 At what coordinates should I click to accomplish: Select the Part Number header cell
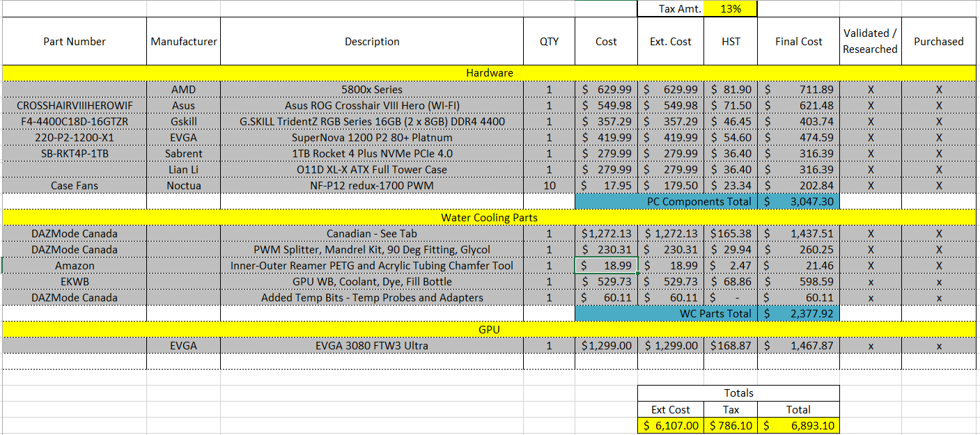coord(75,42)
